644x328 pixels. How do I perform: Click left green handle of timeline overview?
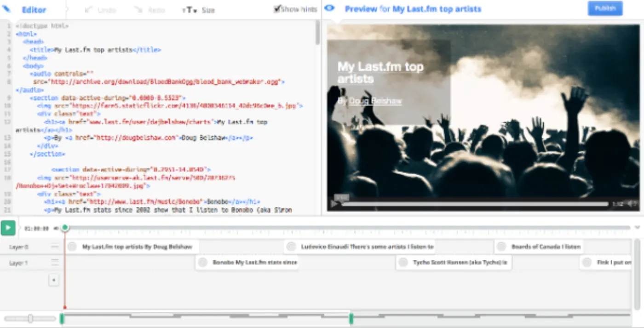pyautogui.click(x=62, y=318)
